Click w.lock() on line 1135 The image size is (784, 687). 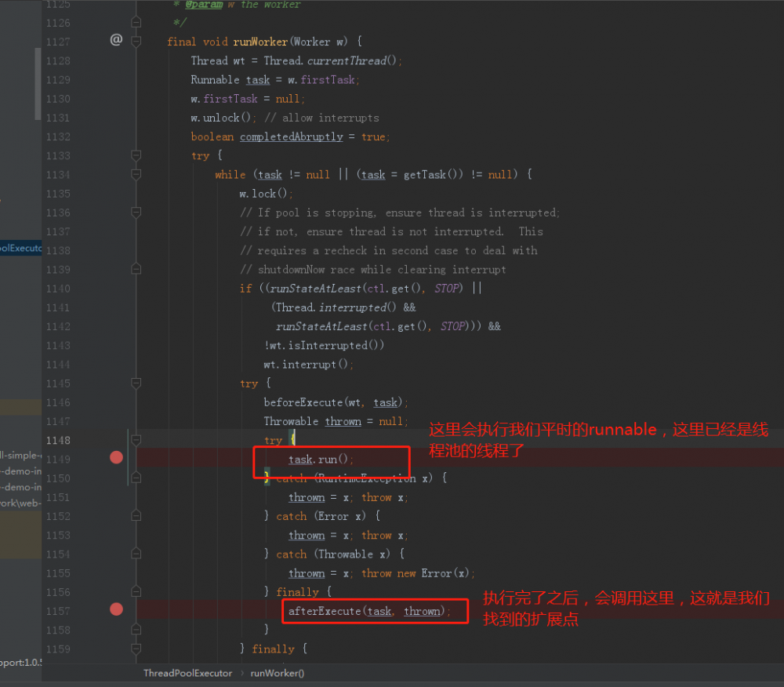coord(263,194)
